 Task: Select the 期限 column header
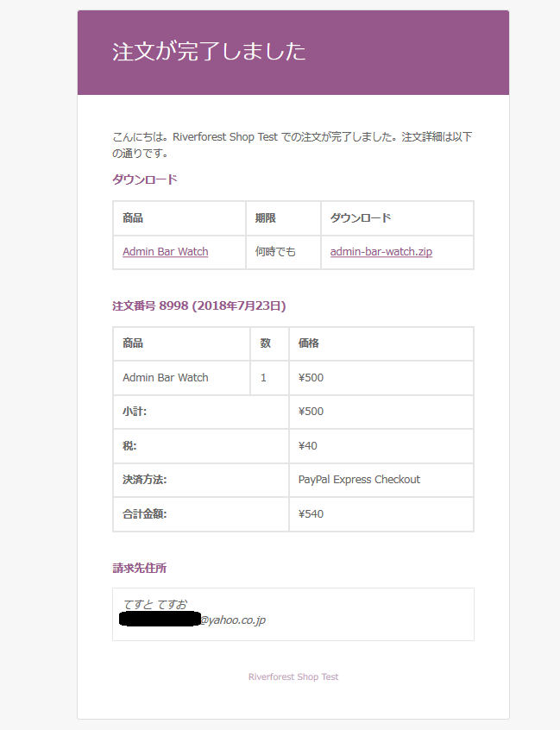coord(265,218)
